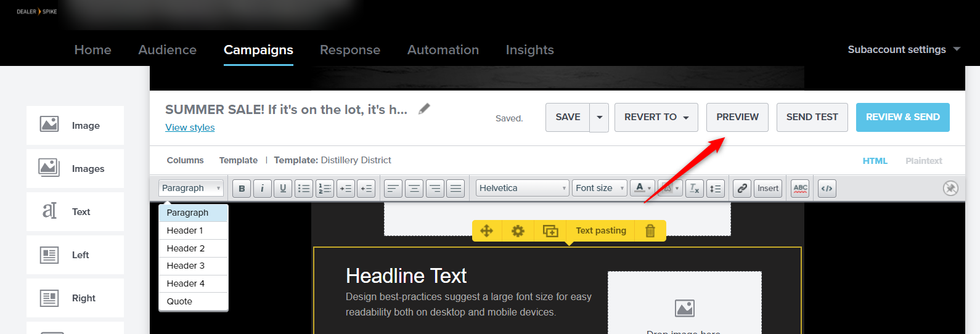Click the second indent button
The width and height of the screenshot is (980, 334).
tap(366, 189)
